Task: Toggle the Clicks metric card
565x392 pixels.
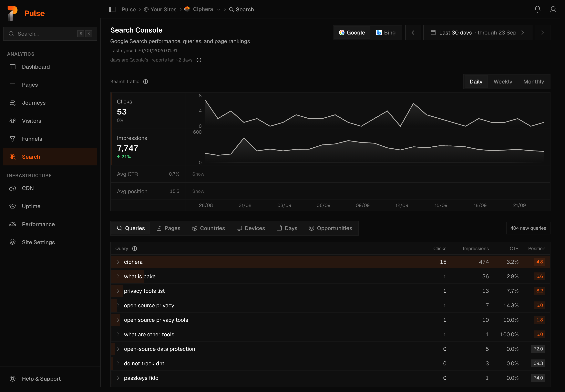Action: 148,111
